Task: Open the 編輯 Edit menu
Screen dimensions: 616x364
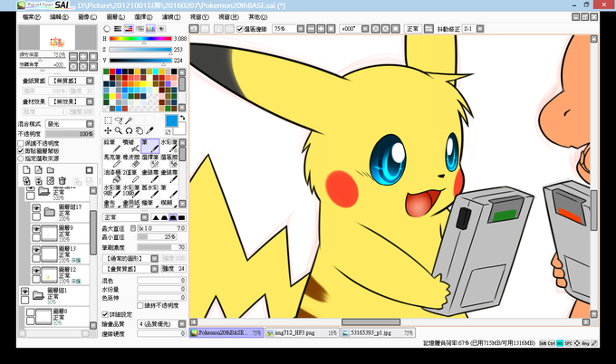Action: pyautogui.click(x=59, y=17)
